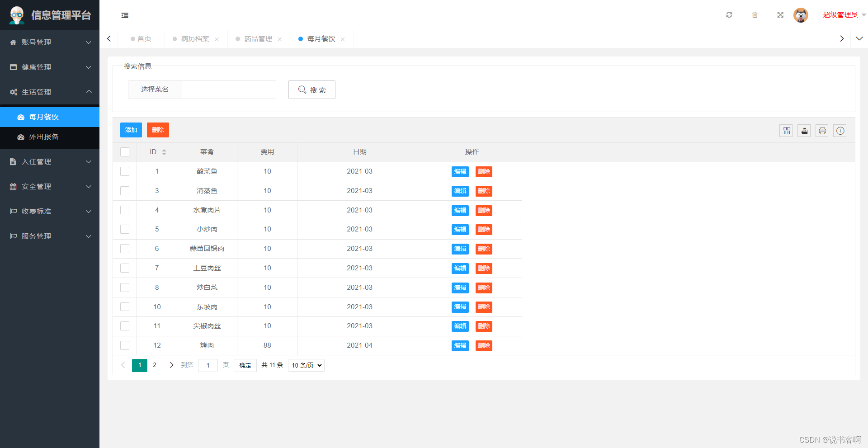Viewport: 868px width, 448px height.
Task: Check the row for 酸菜鱼
Action: pyautogui.click(x=125, y=171)
